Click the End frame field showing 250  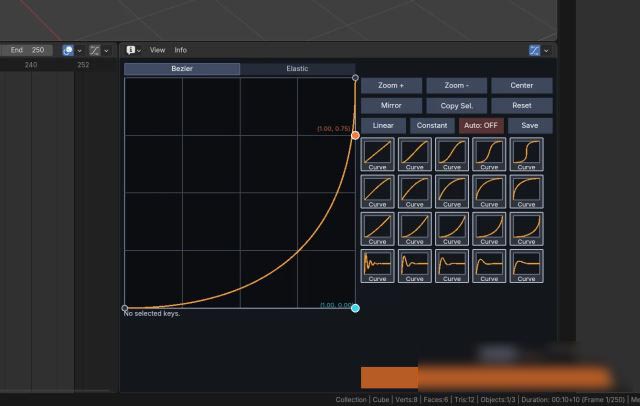tap(26, 50)
